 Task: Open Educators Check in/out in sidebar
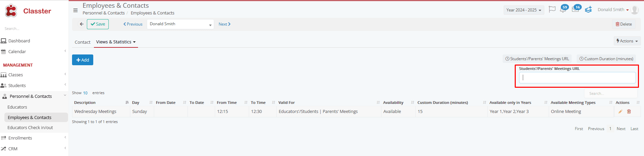point(30,128)
